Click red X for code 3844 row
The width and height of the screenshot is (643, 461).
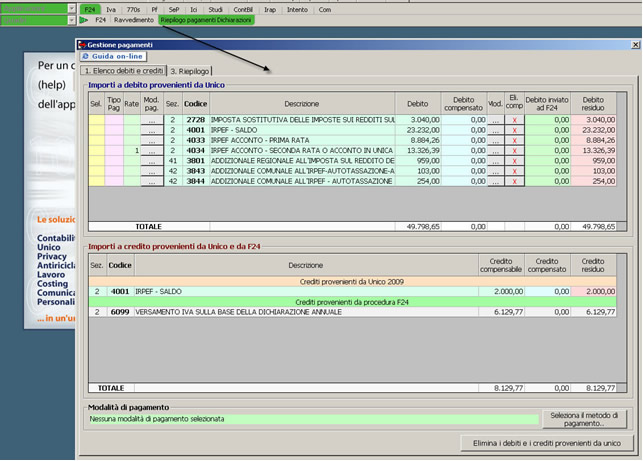pyautogui.click(x=514, y=182)
